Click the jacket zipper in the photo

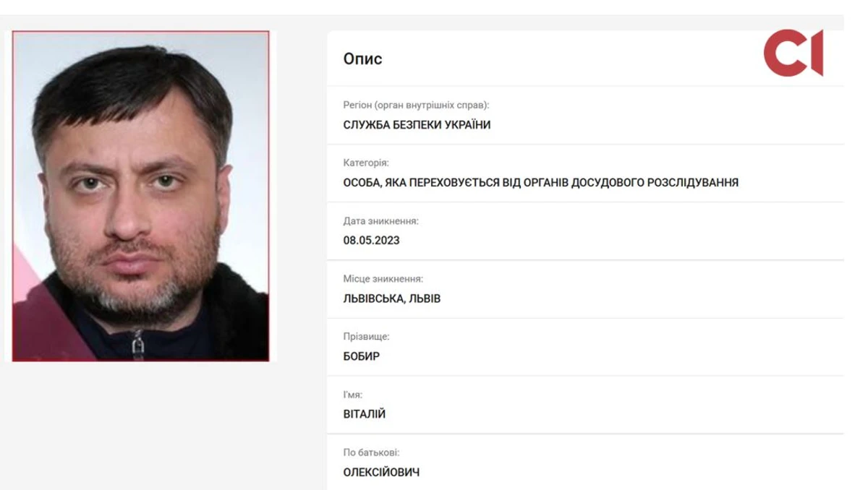(138, 341)
